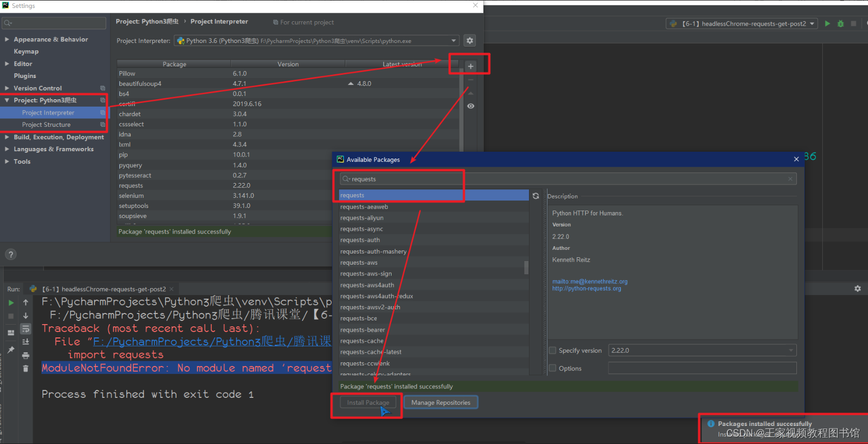This screenshot has height=444, width=868.
Task: Click the copy icon beside Project Structure
Action: (102, 125)
